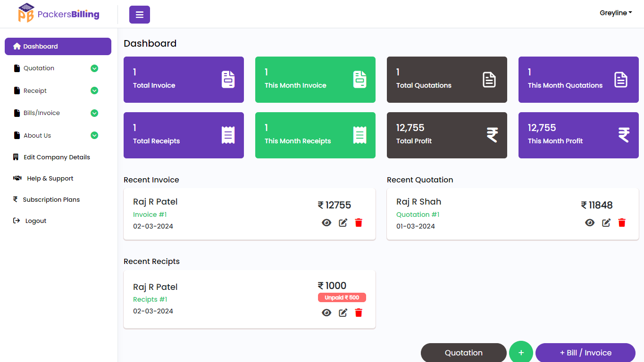644x362 pixels.
Task: Expand the Bills/Invoice sidebar chevron
Action: pos(94,113)
